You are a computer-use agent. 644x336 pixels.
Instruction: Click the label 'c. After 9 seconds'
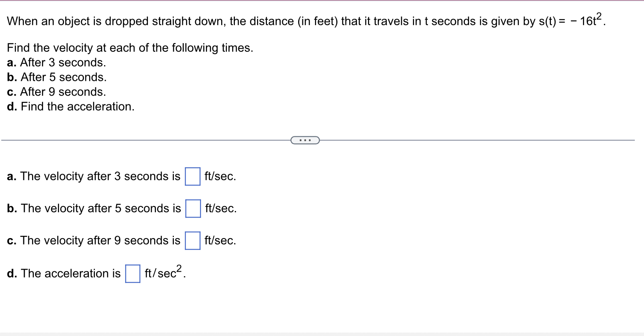56,92
